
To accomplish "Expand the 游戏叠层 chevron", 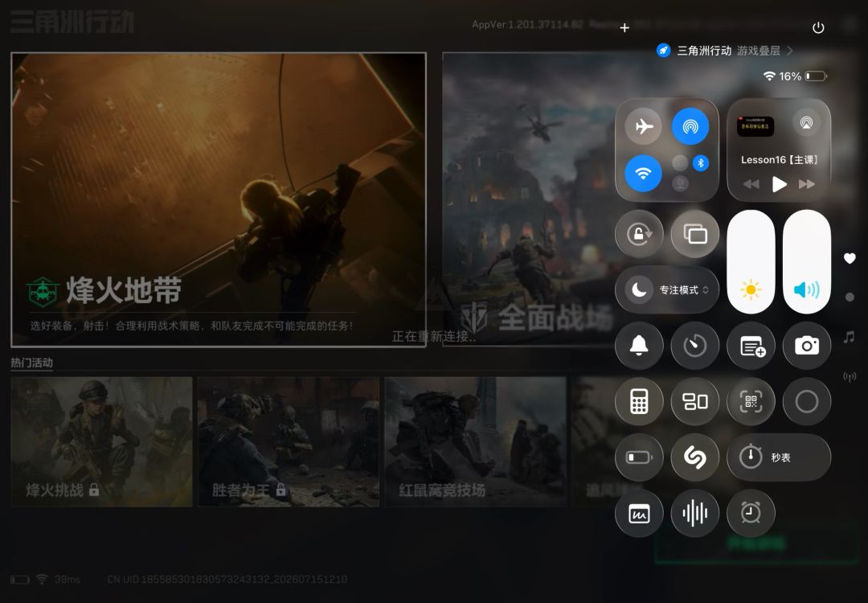I will [790, 51].
